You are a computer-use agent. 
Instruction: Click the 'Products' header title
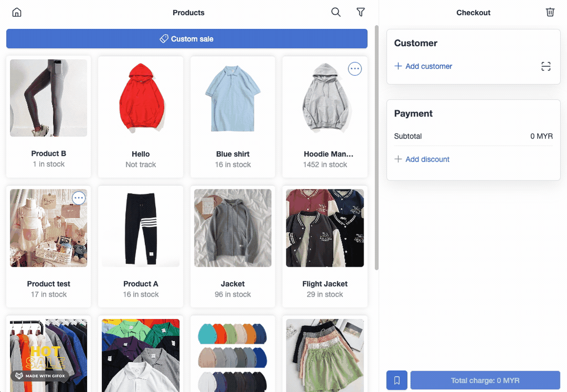pyautogui.click(x=188, y=13)
